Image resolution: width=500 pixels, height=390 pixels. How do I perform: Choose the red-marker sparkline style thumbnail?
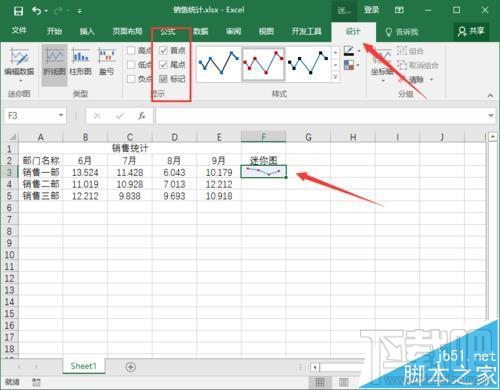263,63
